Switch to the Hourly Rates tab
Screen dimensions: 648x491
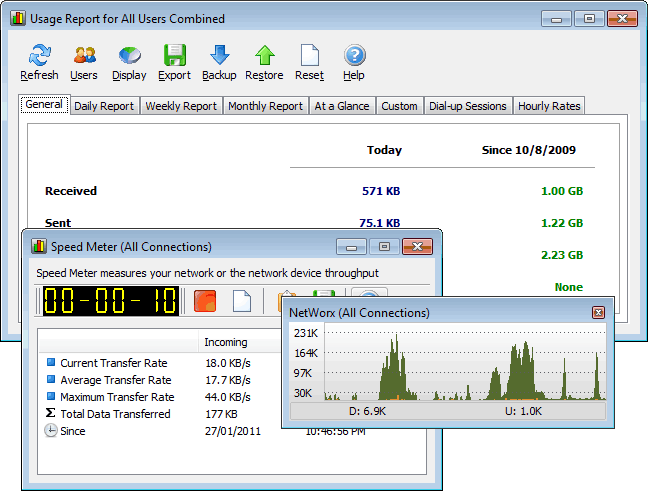tap(549, 106)
